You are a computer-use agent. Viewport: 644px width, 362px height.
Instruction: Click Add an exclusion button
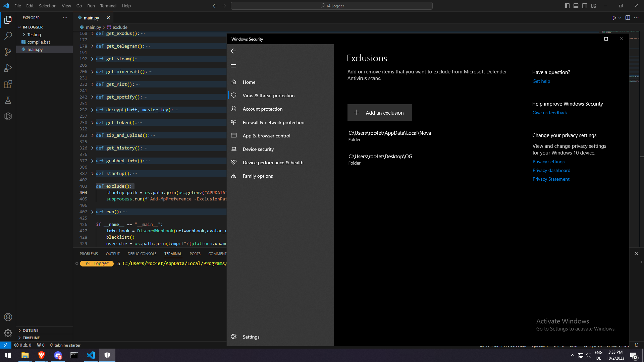380,113
